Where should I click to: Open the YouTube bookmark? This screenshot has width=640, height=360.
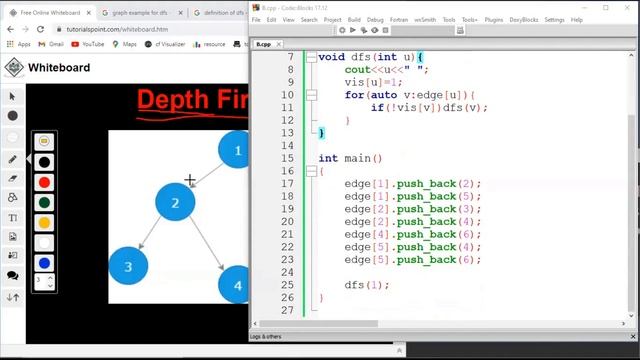click(88, 44)
